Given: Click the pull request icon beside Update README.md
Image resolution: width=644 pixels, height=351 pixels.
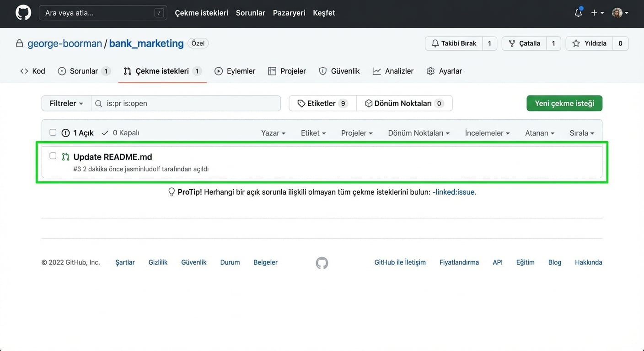Looking at the screenshot, I should coord(65,157).
